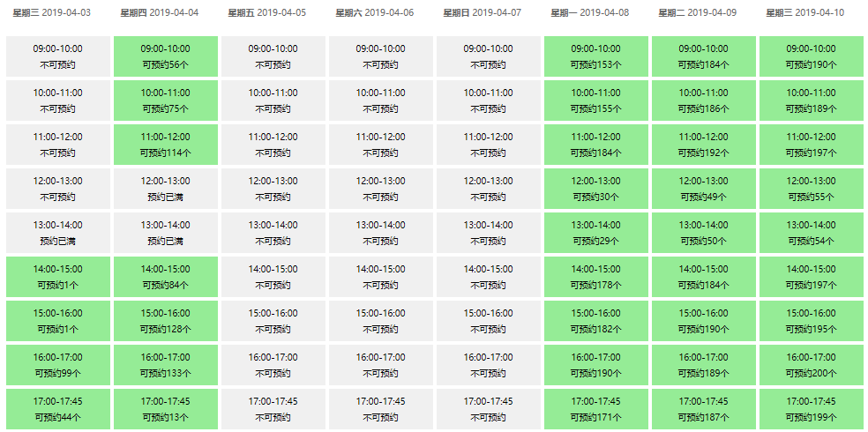
Task: Click the full 12:00-13:00 slot on 04-04
Action: (x=166, y=189)
